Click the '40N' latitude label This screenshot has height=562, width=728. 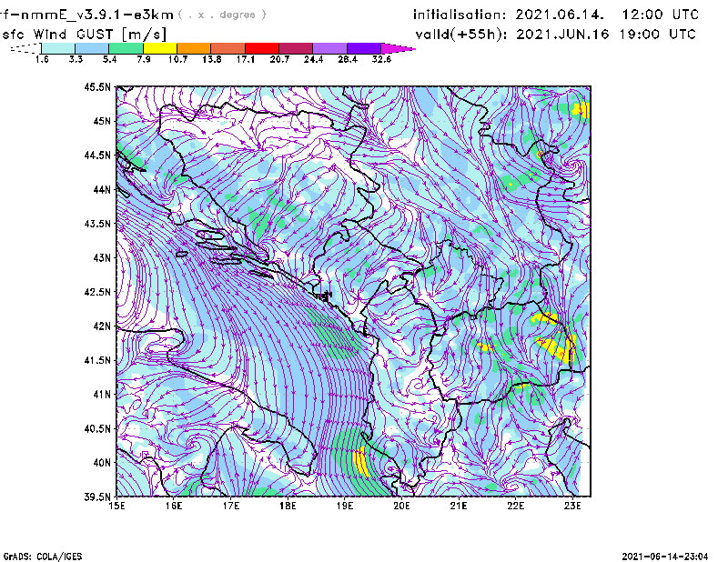[x=102, y=463]
